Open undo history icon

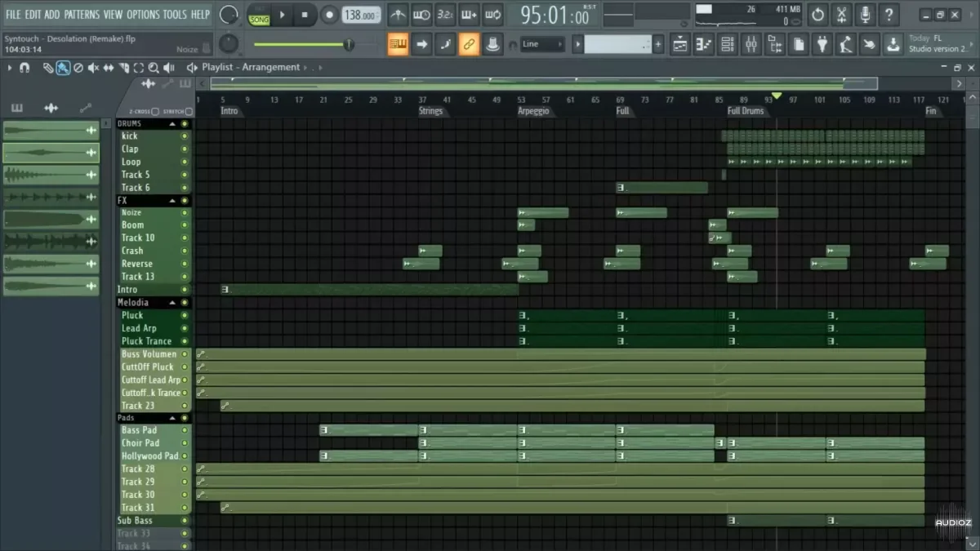click(x=817, y=15)
